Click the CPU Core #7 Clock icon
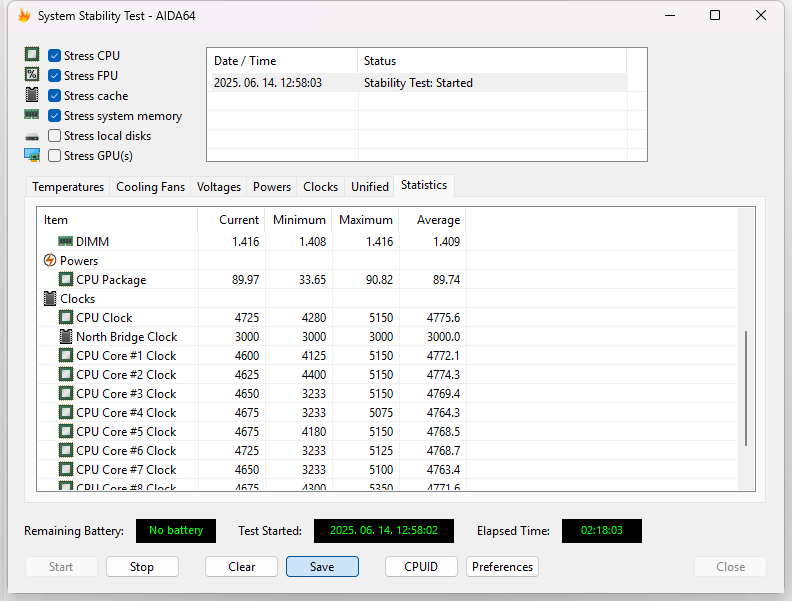 [x=66, y=469]
